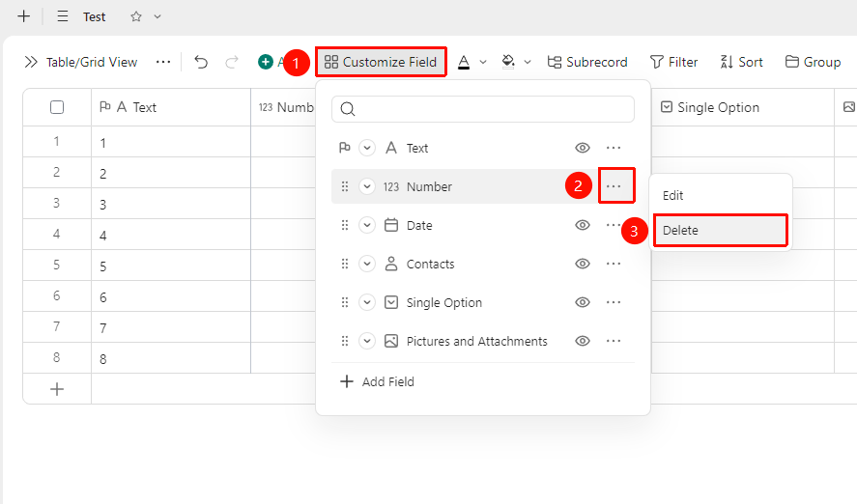
Task: Expand the Text field type chevron
Action: point(367,148)
